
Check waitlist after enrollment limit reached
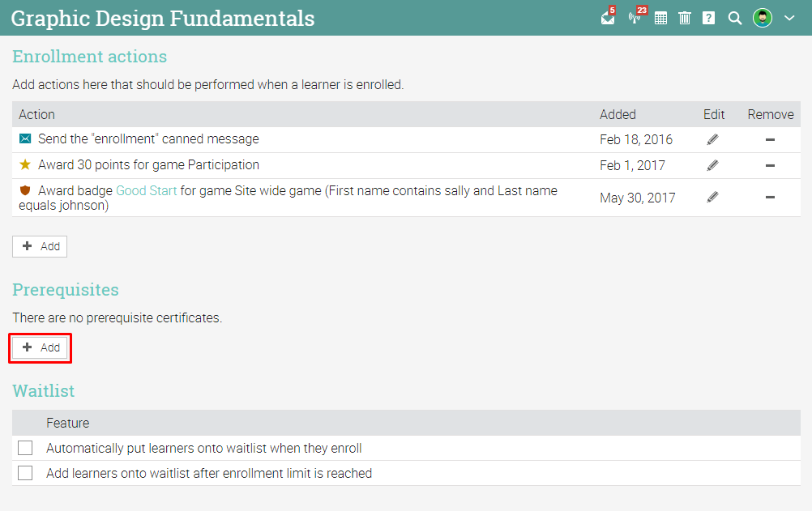25,473
